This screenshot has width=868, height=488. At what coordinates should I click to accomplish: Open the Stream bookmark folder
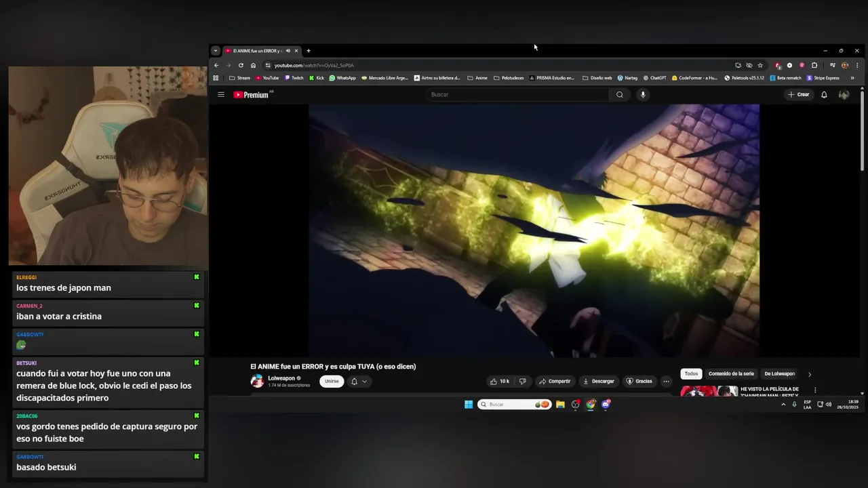(239, 78)
